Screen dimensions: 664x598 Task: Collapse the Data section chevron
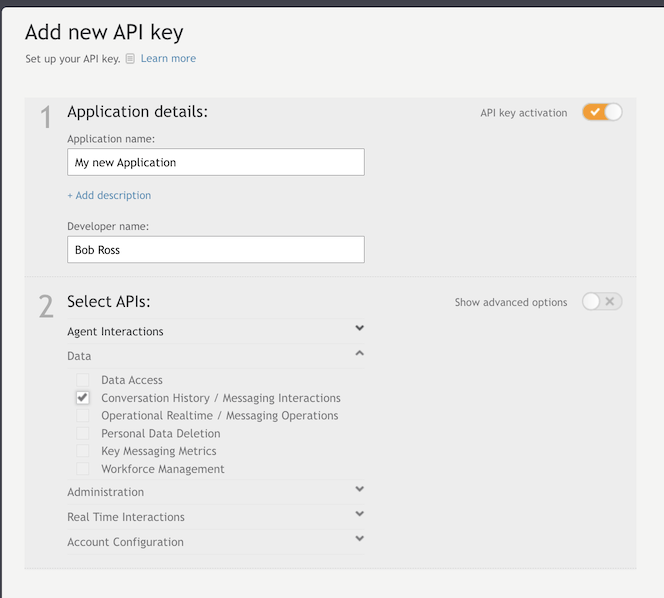pos(360,353)
